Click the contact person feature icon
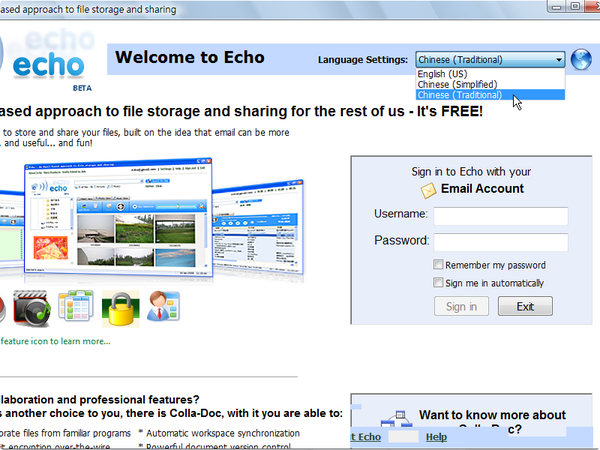 coord(163,306)
